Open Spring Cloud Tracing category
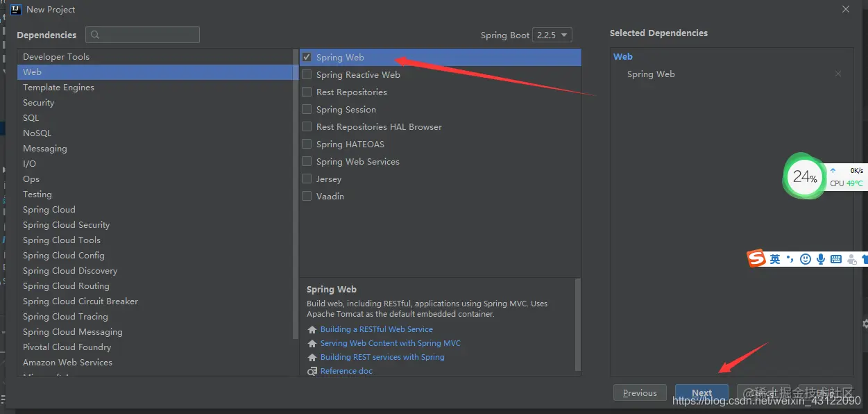 (x=155, y=317)
